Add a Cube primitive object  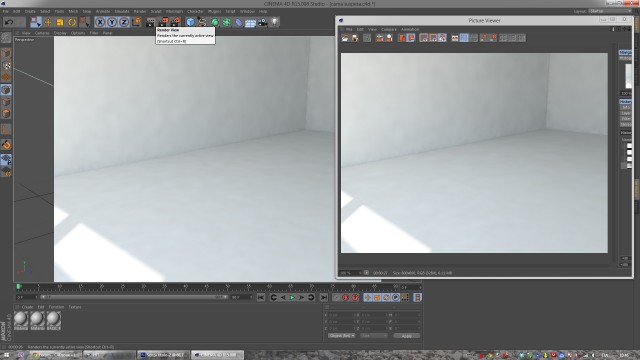190,22
